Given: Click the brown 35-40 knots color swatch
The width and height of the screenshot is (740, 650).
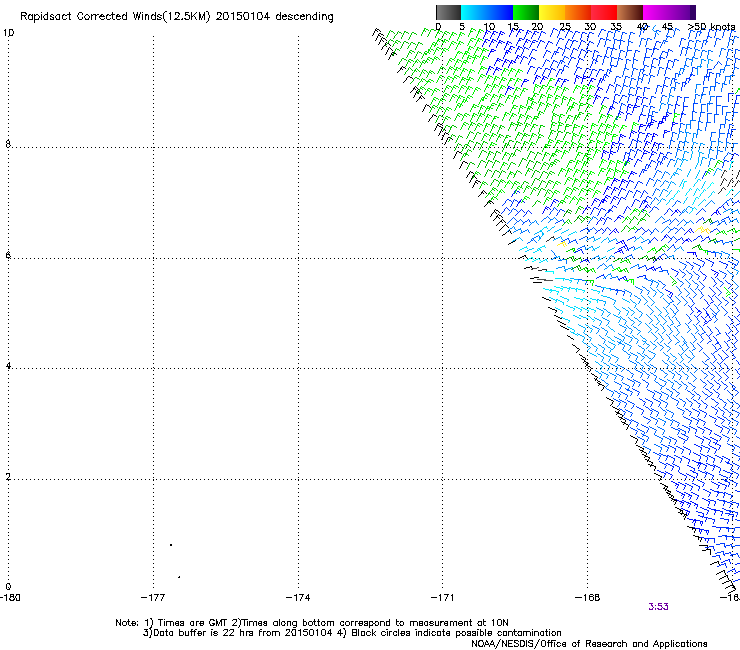Looking at the screenshot, I should tap(630, 12).
